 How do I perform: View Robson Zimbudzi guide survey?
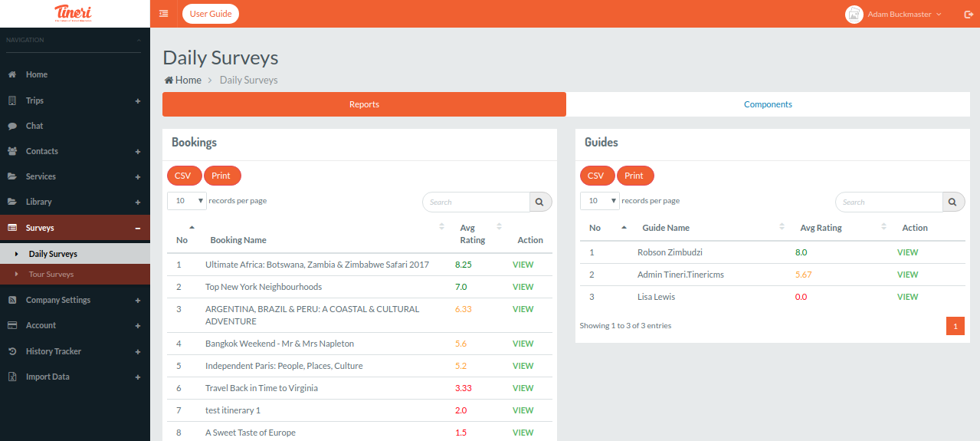pyautogui.click(x=908, y=252)
